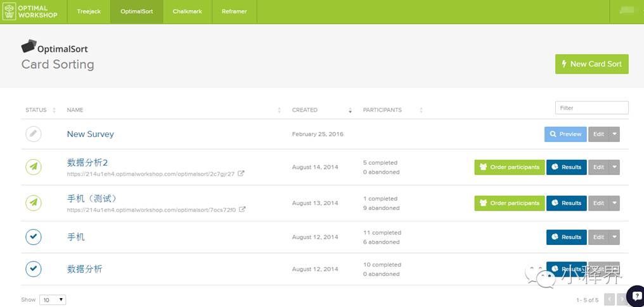644x307 pixels.
Task: Open external link icon beside 手机（测试）URL
Action: [243, 210]
